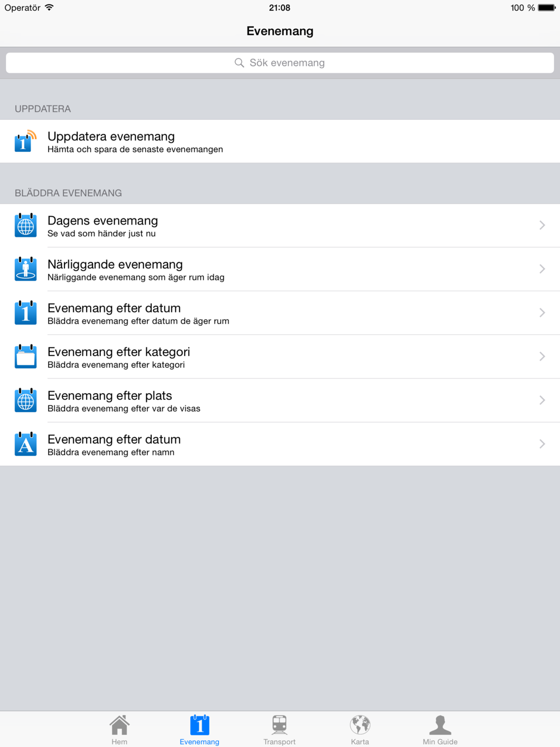Tap the Wi-Fi status icon
560x747 pixels.
click(49, 7)
